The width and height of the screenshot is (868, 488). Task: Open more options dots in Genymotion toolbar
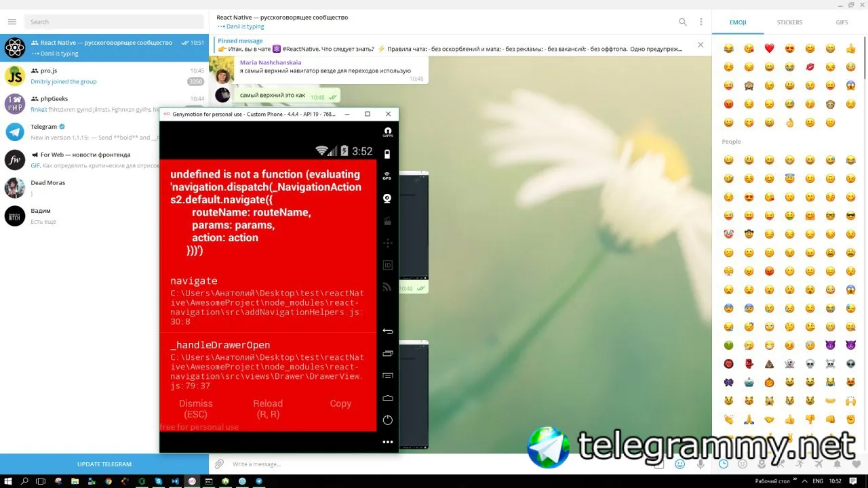(x=388, y=442)
